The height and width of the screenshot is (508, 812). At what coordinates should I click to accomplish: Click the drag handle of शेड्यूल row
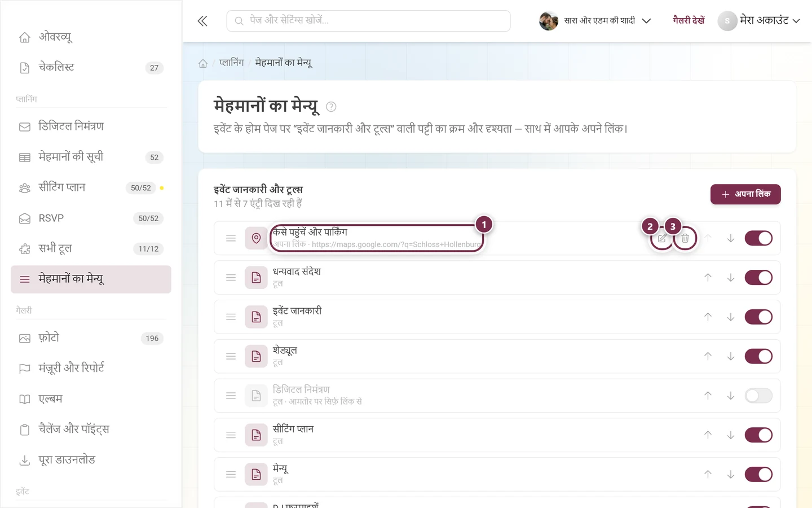pyautogui.click(x=231, y=356)
